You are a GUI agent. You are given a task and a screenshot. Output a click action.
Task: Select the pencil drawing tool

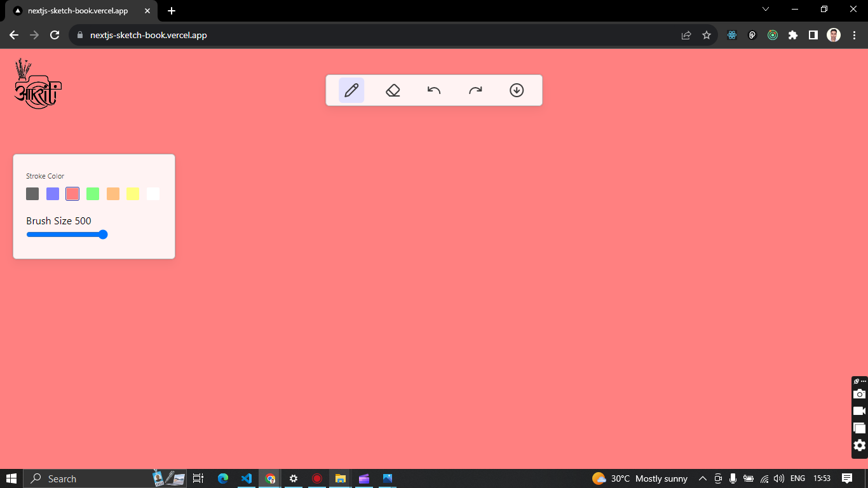[x=351, y=90]
